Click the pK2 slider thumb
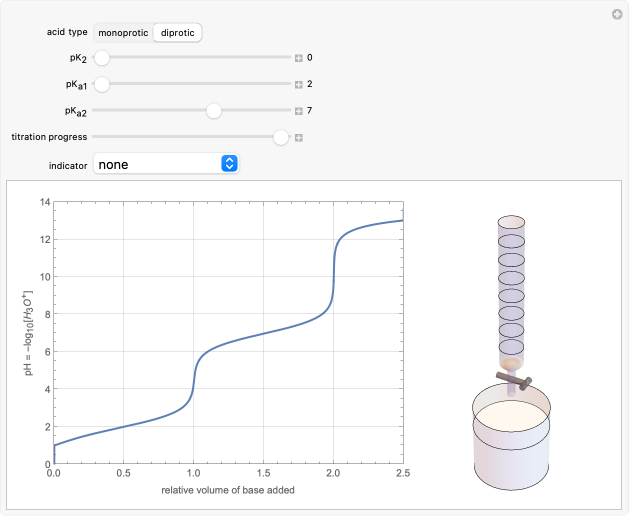 (102, 58)
